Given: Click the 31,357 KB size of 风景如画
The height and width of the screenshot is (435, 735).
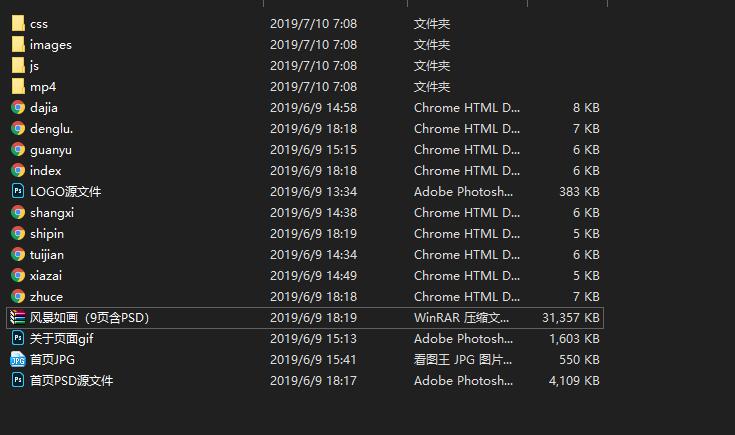Looking at the screenshot, I should [570, 317].
